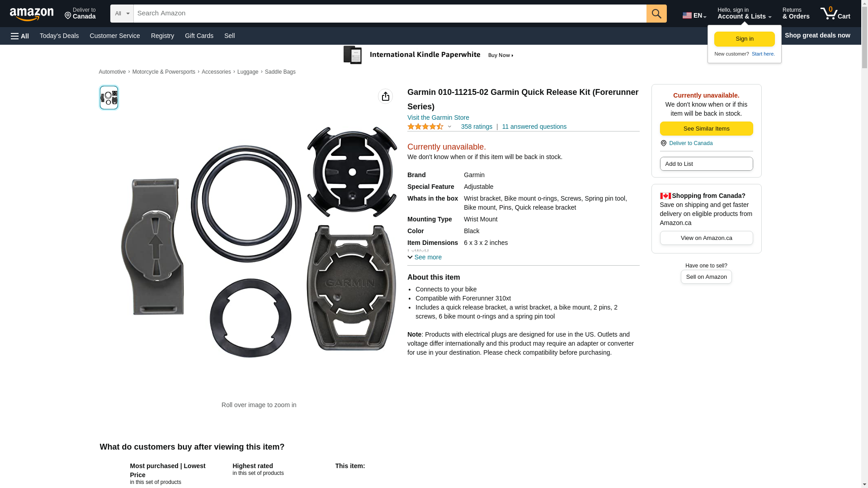Expand See more product details
Image resolution: width=868 pixels, height=488 pixels.
click(425, 257)
